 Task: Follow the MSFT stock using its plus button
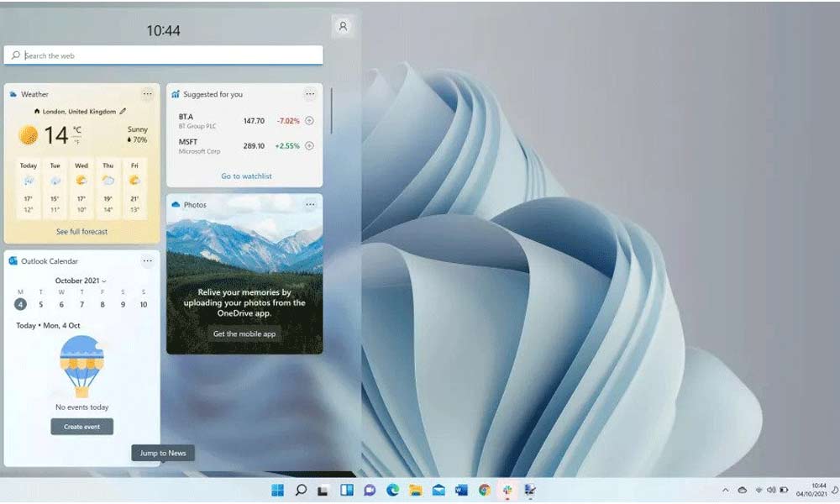(x=310, y=145)
